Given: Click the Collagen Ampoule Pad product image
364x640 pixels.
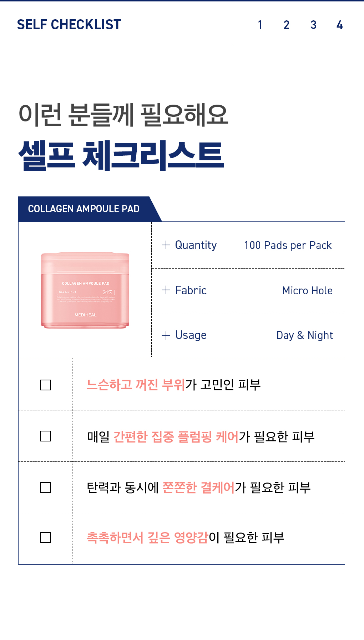Looking at the screenshot, I should (x=85, y=290).
